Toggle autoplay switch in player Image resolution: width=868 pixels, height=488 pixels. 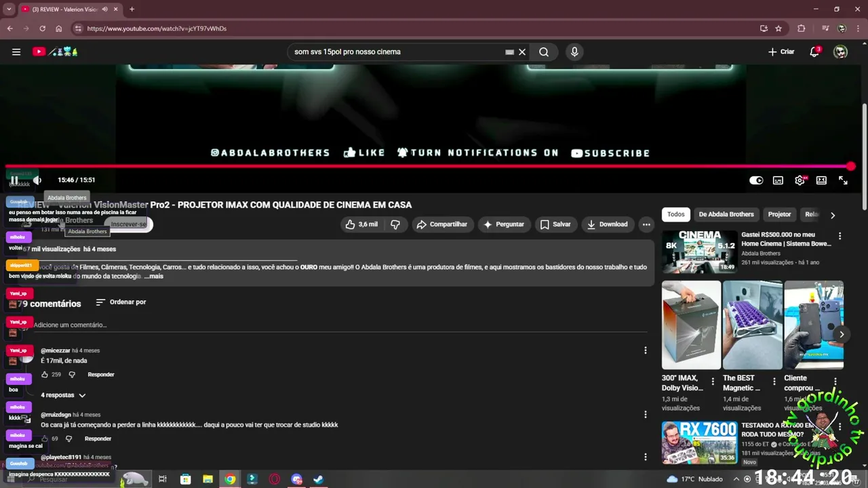click(x=756, y=180)
